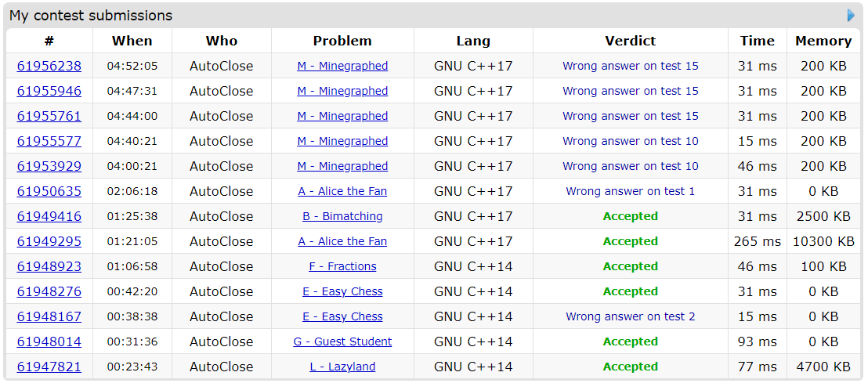
Task: Open submission 61955946
Action: [x=49, y=91]
